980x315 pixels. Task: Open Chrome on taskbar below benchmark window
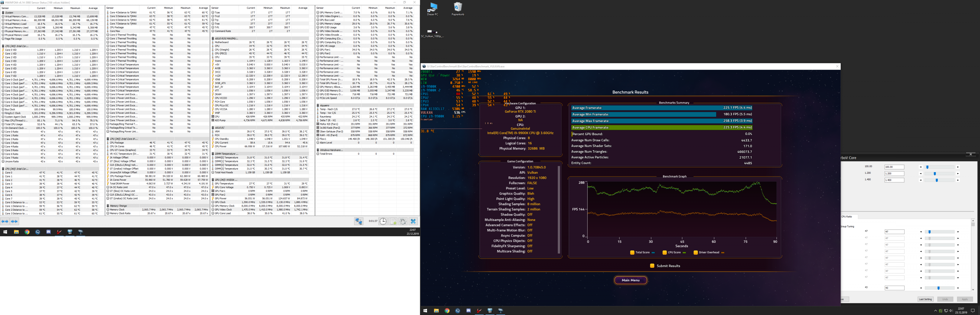tap(447, 310)
